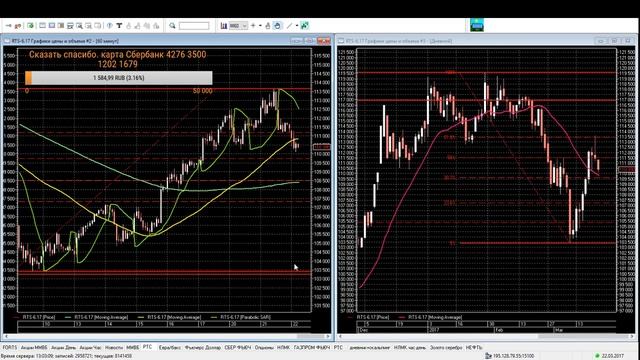
Task: Click the Время сервера status bar text
Action: coord(66,356)
